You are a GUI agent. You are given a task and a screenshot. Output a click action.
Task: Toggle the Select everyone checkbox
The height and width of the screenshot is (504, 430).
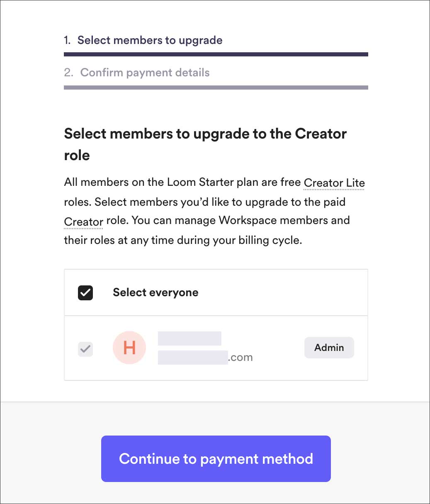[x=85, y=293]
